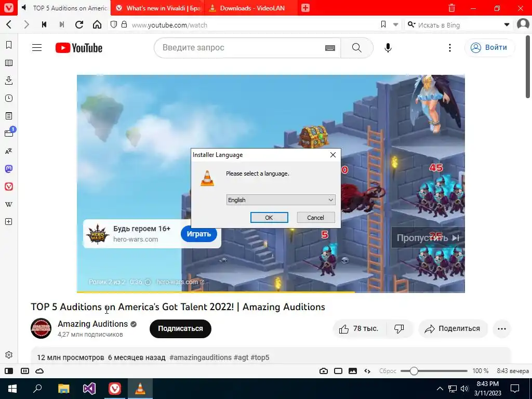Go to the home page
This screenshot has height=399, width=532.
point(97,24)
